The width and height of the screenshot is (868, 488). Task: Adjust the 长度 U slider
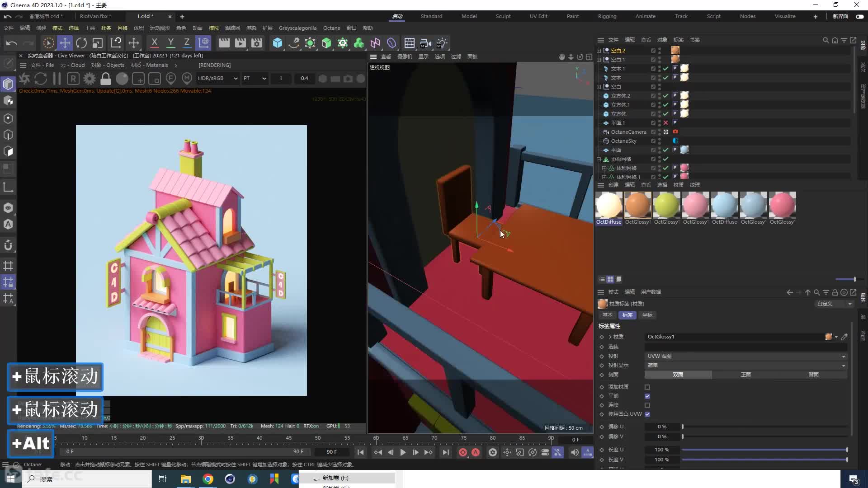[764, 450]
